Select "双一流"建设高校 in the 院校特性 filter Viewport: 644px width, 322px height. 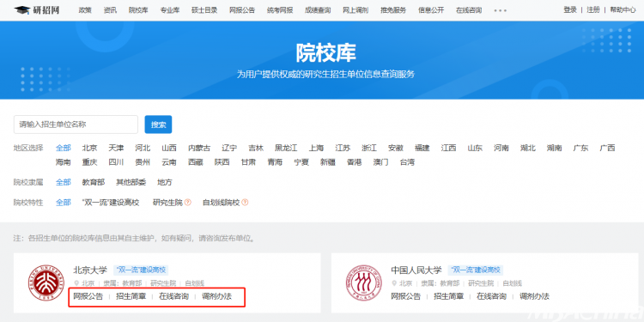111,203
